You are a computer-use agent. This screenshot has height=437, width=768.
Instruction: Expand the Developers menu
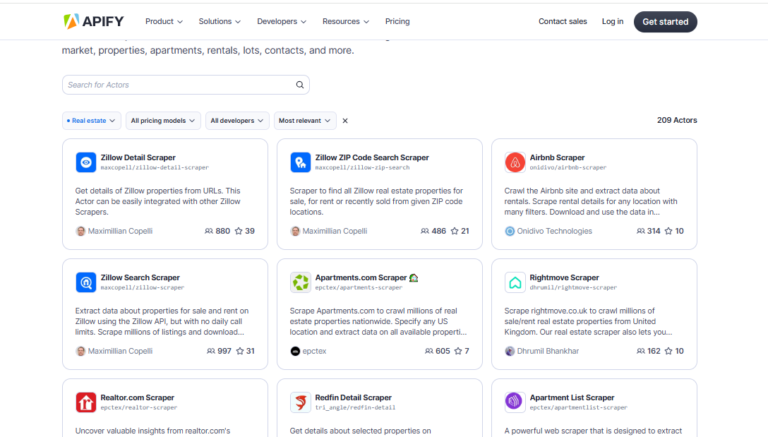(x=282, y=22)
